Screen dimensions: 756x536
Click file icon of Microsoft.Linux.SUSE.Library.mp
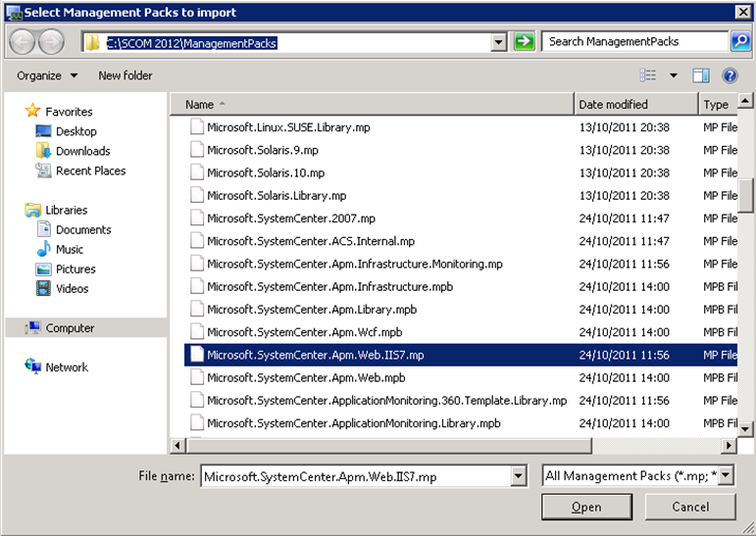[197, 127]
